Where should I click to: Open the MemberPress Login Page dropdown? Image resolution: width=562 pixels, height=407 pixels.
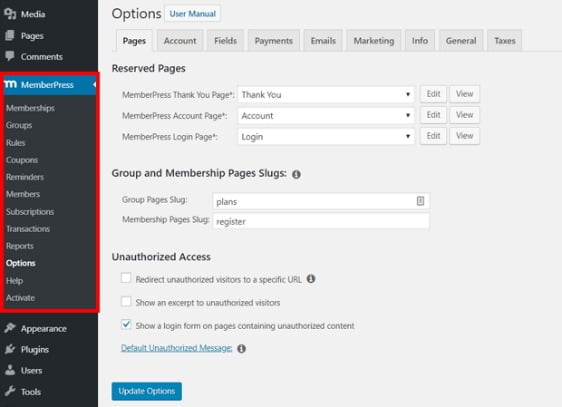click(326, 137)
